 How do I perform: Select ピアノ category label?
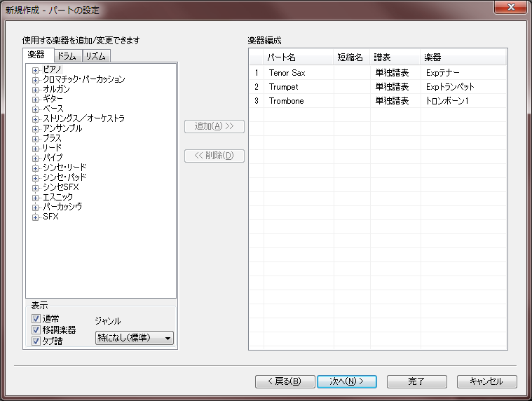click(53, 69)
